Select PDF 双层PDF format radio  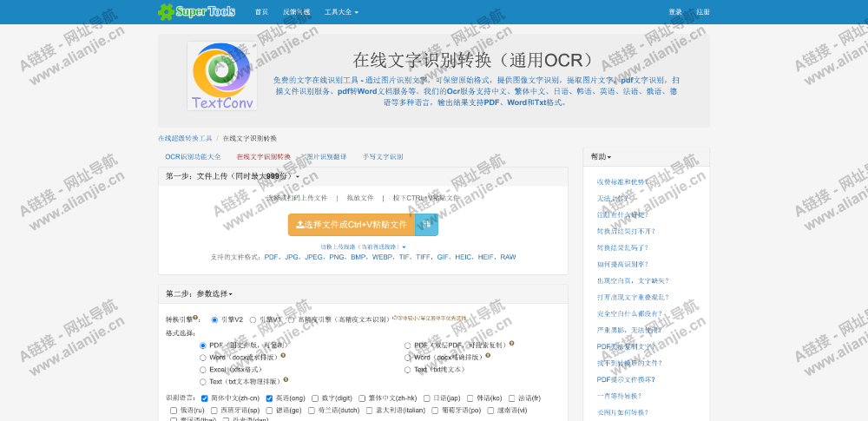coord(407,345)
